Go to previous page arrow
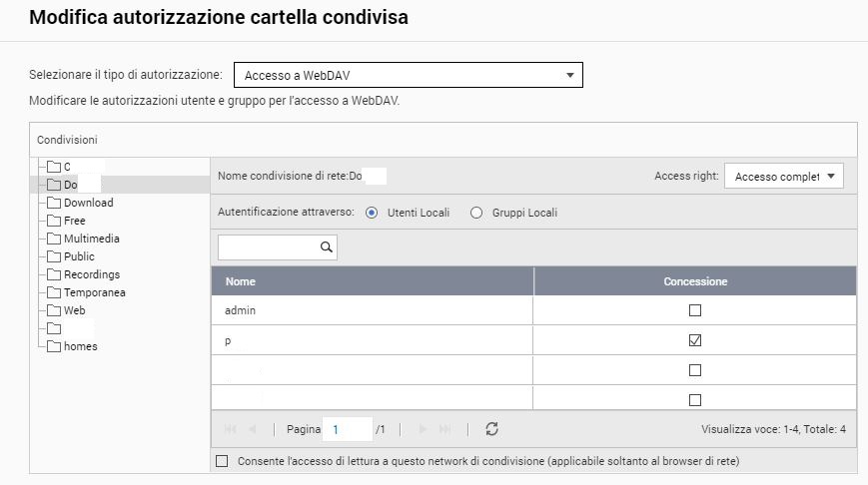The image size is (868, 485). click(x=252, y=429)
